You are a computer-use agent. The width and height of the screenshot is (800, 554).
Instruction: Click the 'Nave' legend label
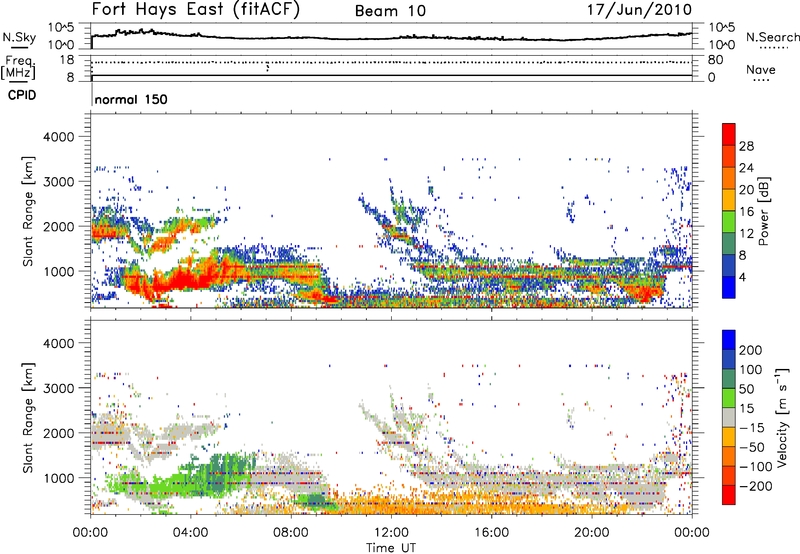click(761, 69)
